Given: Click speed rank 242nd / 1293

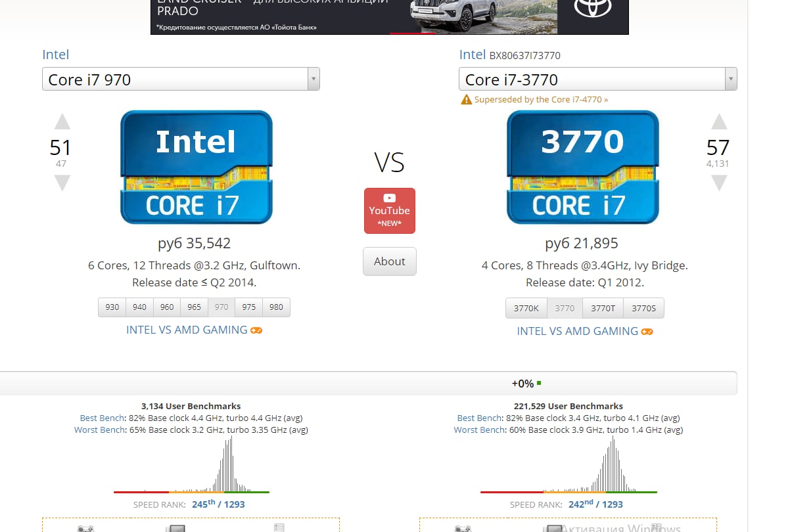Looking at the screenshot, I should tap(596, 504).
